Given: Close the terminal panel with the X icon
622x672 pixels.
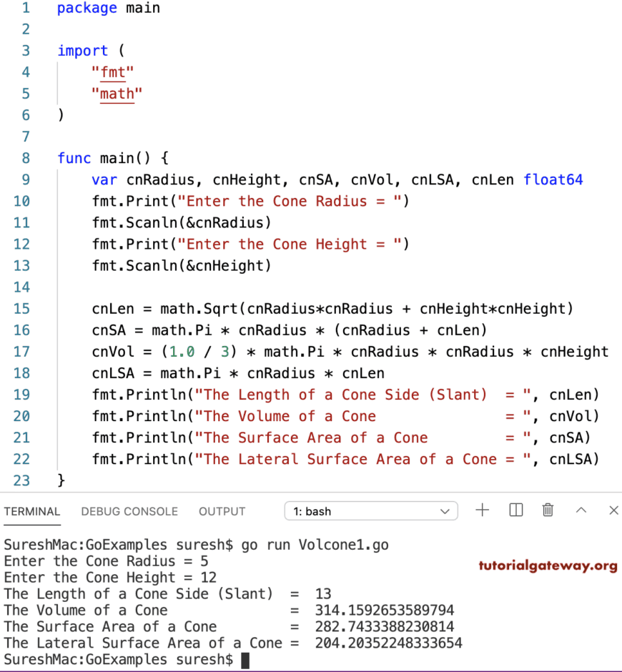Looking at the screenshot, I should click(613, 510).
